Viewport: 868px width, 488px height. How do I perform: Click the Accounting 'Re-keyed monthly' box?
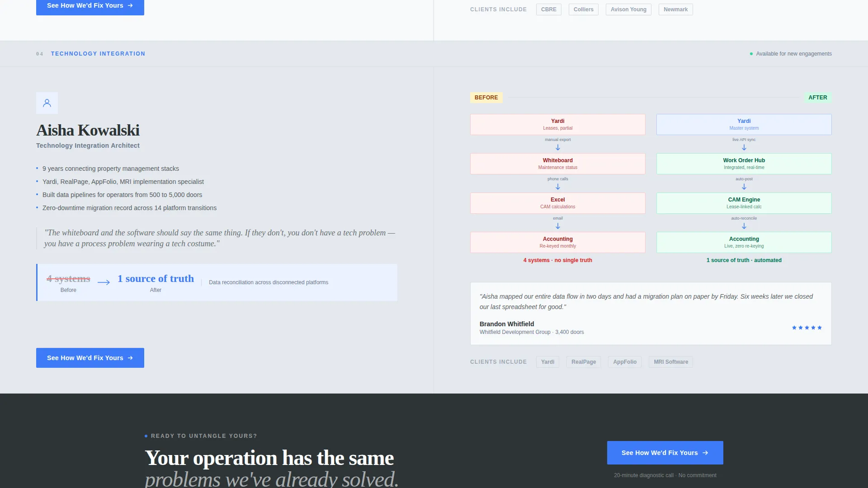[558, 242]
